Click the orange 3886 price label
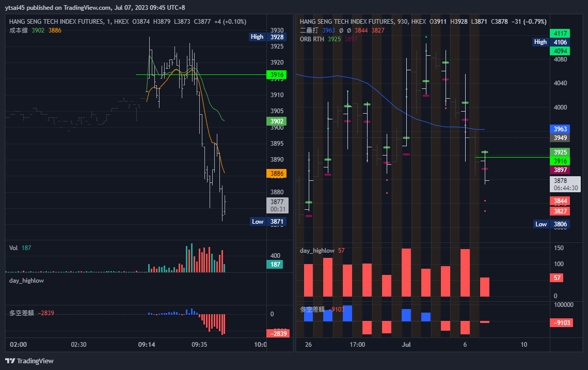 (x=277, y=173)
